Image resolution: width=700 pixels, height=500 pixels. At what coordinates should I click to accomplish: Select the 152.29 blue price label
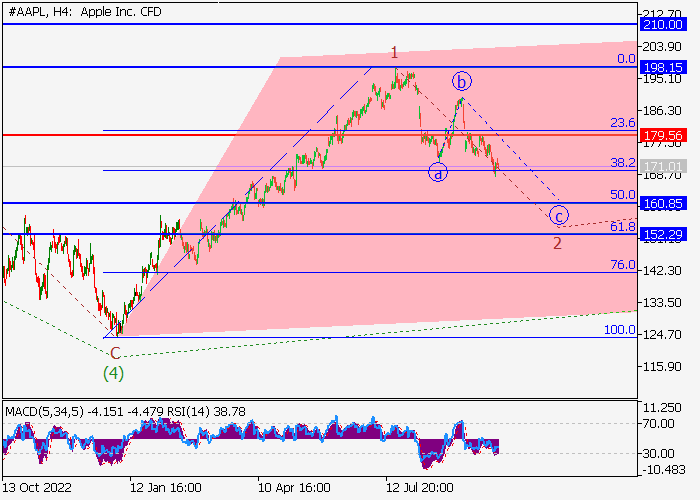coord(663,234)
